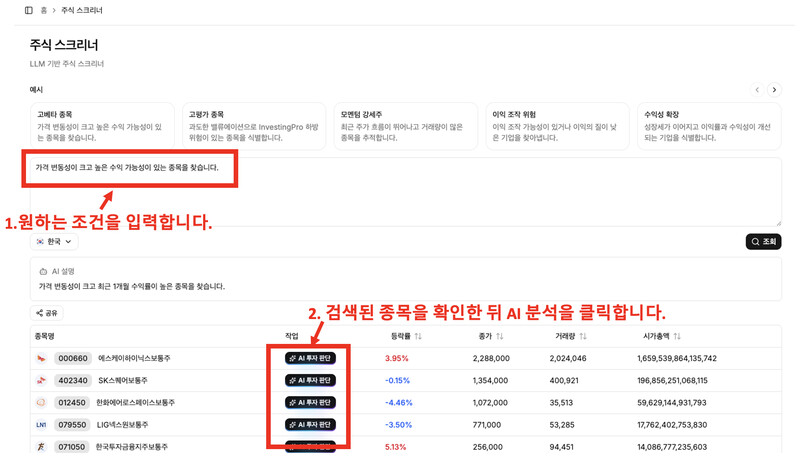The image size is (800, 456).
Task: Click the SK스퀘어 logo icon
Action: (x=41, y=381)
